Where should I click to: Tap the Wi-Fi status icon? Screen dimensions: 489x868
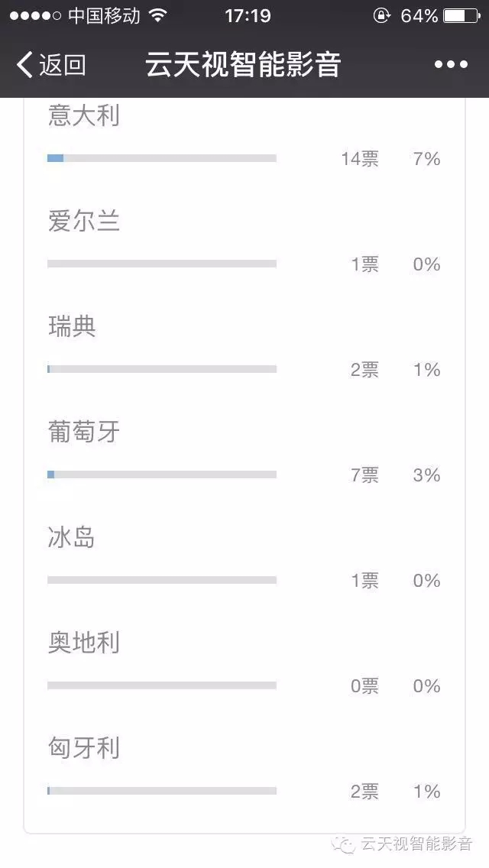[x=158, y=16]
